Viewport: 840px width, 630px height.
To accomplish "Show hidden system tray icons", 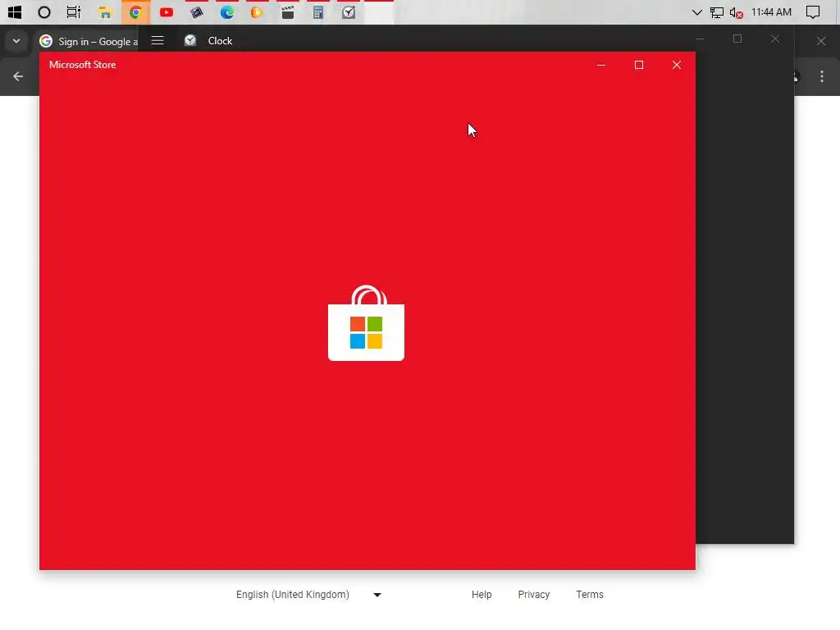I will pos(696,12).
